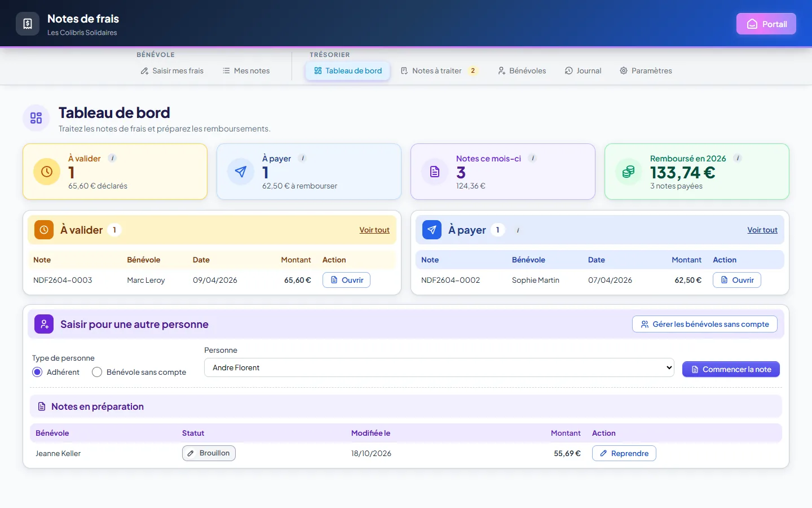Click the info icon next to Notes ce mois-ci
This screenshot has height=508, width=812.
pyautogui.click(x=532, y=158)
